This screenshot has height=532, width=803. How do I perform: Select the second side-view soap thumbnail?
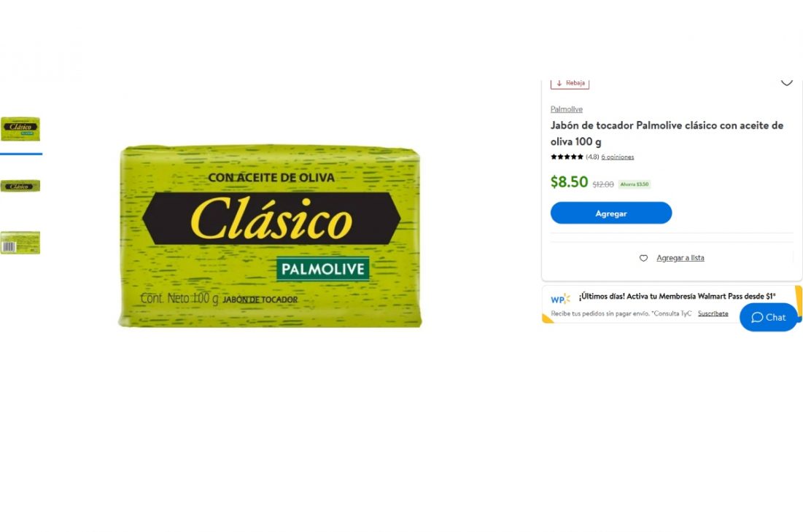click(x=20, y=187)
